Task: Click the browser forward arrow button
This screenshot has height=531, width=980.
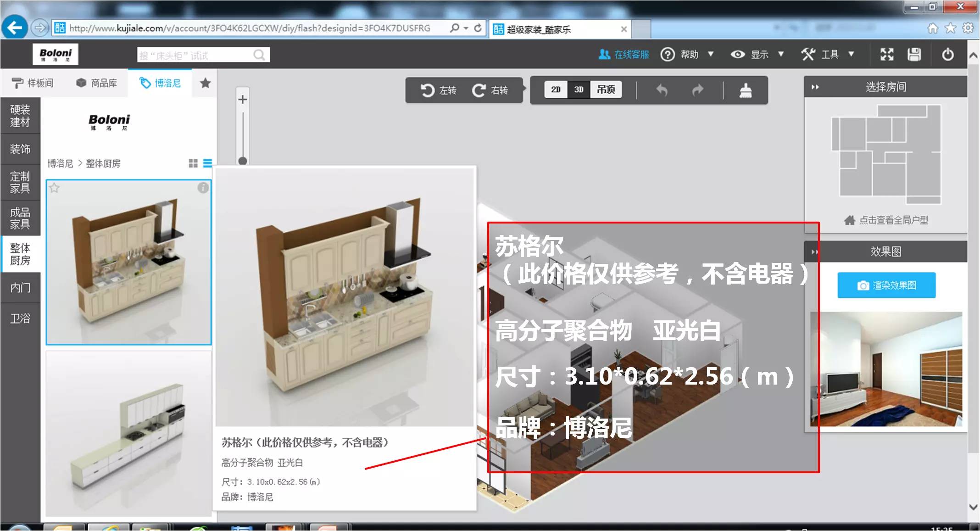Action: point(40,28)
